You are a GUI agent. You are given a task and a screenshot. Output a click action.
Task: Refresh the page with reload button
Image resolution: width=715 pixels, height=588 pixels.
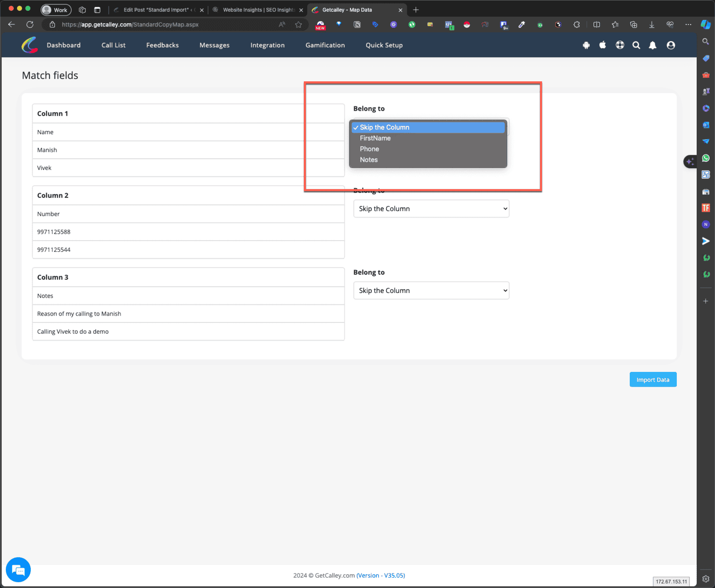click(30, 24)
